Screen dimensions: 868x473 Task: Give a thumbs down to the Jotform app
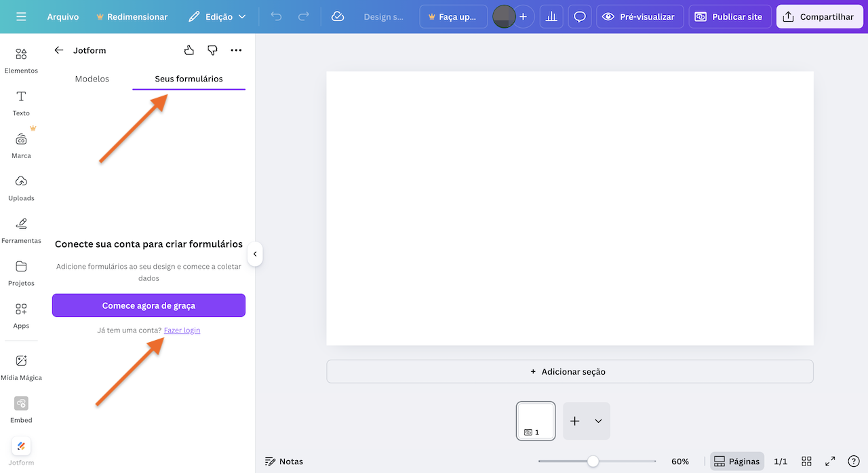click(x=212, y=50)
